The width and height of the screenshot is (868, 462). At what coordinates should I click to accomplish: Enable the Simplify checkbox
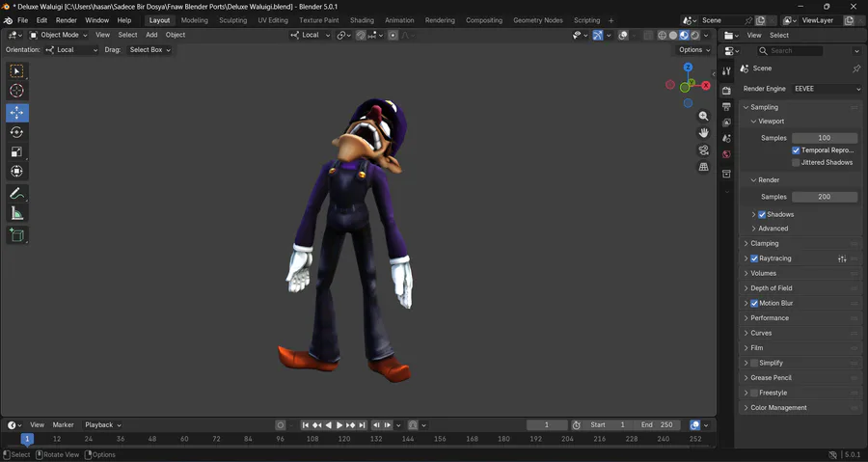click(x=754, y=363)
